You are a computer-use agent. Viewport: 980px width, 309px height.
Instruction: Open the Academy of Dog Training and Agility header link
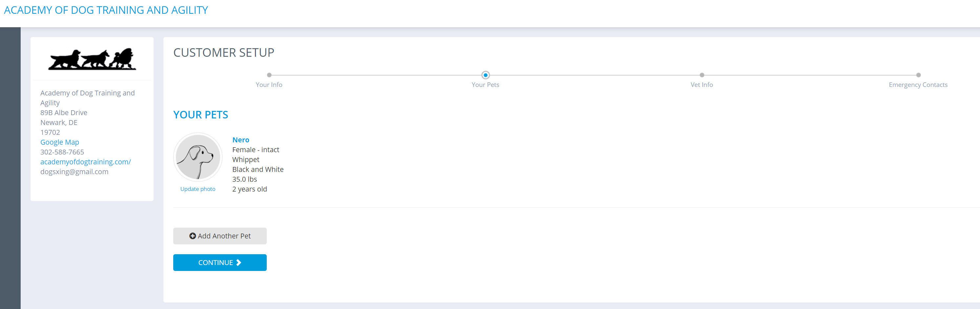pos(106,10)
